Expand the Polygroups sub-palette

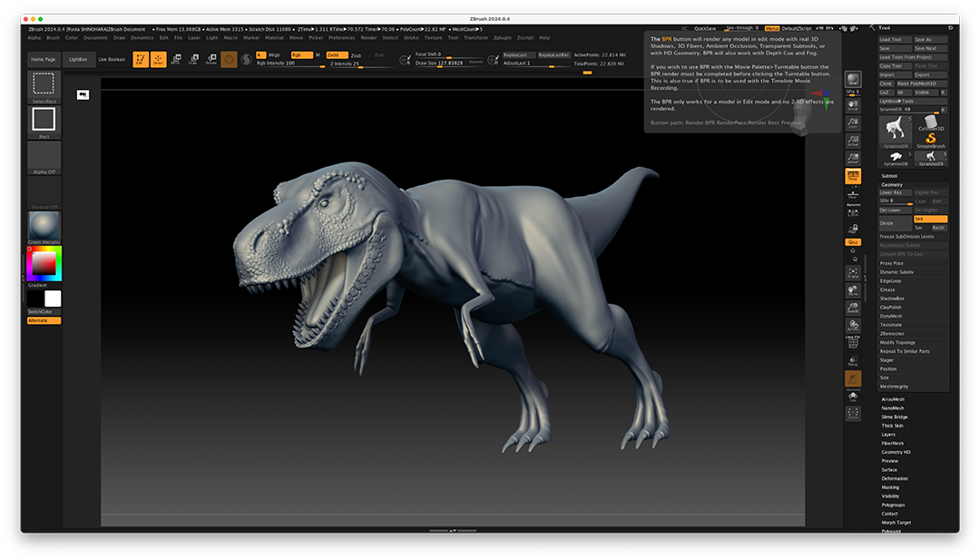point(893,505)
